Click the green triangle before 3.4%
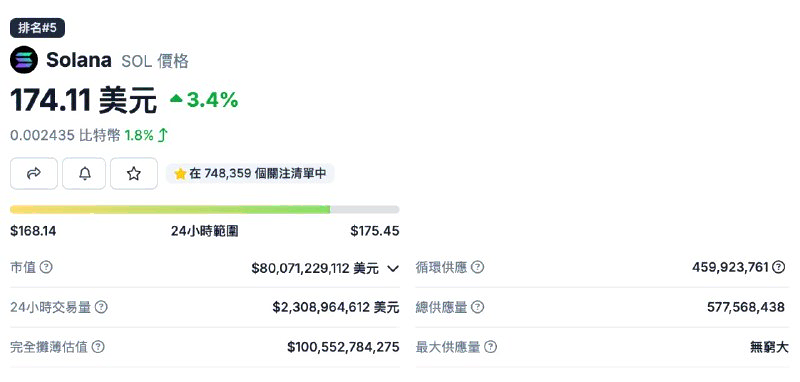Viewport: 800px width, 382px height. (x=176, y=98)
